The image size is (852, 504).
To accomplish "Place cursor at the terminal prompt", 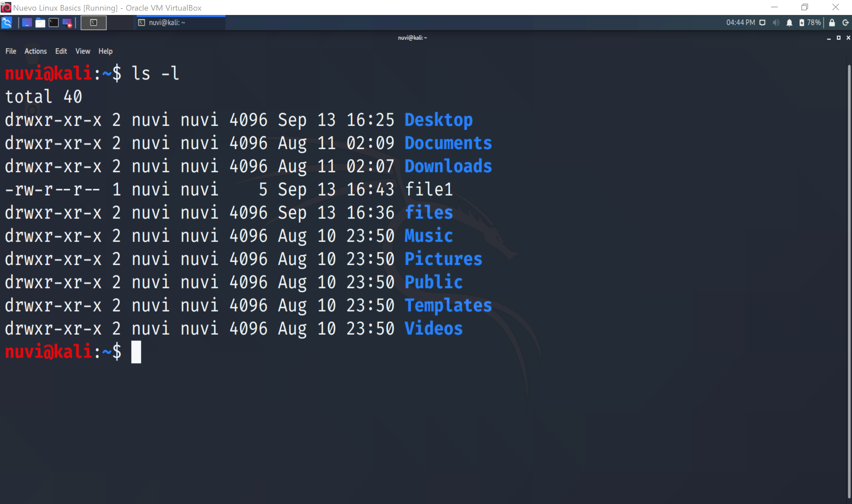I will (135, 352).
